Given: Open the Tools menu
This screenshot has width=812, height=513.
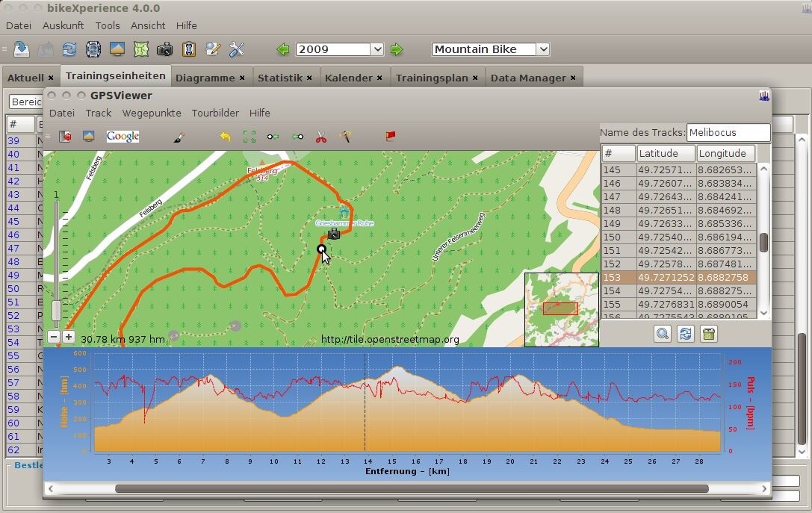Looking at the screenshot, I should (x=108, y=25).
